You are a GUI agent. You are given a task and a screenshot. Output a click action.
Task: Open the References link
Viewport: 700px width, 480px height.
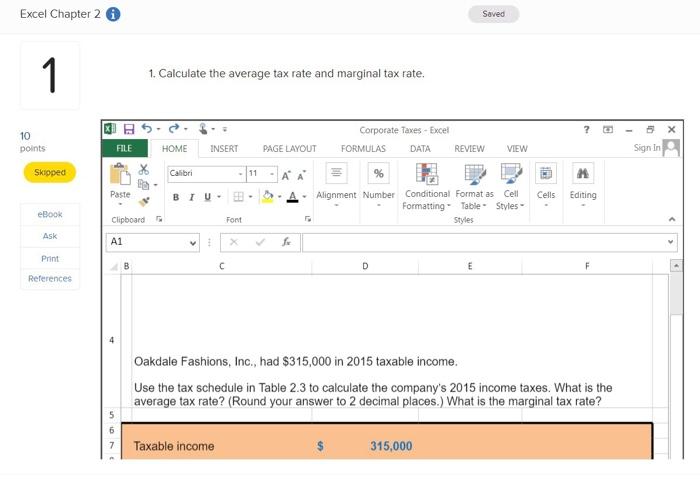pyautogui.click(x=50, y=279)
